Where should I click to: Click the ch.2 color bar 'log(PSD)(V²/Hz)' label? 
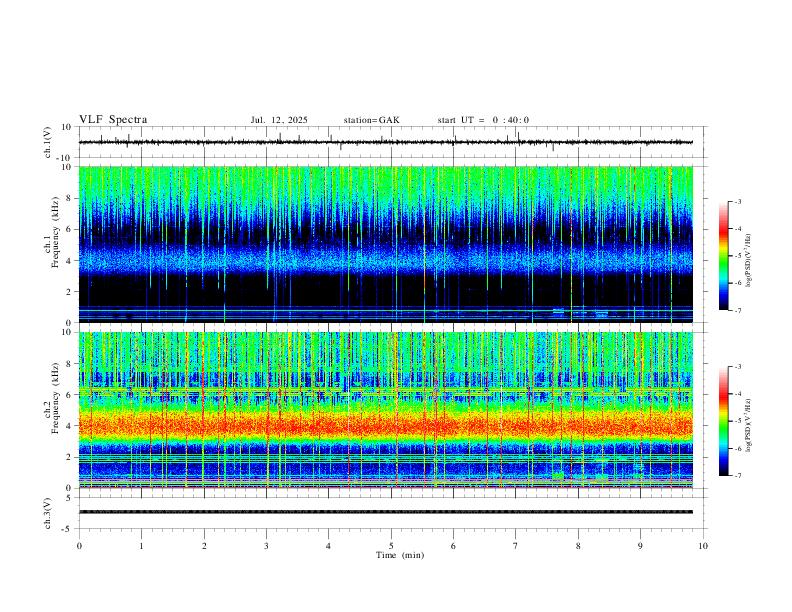click(749, 425)
